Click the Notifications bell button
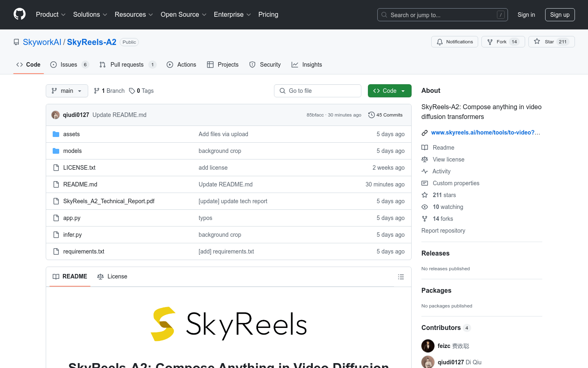The height and width of the screenshot is (368, 588). tap(454, 42)
